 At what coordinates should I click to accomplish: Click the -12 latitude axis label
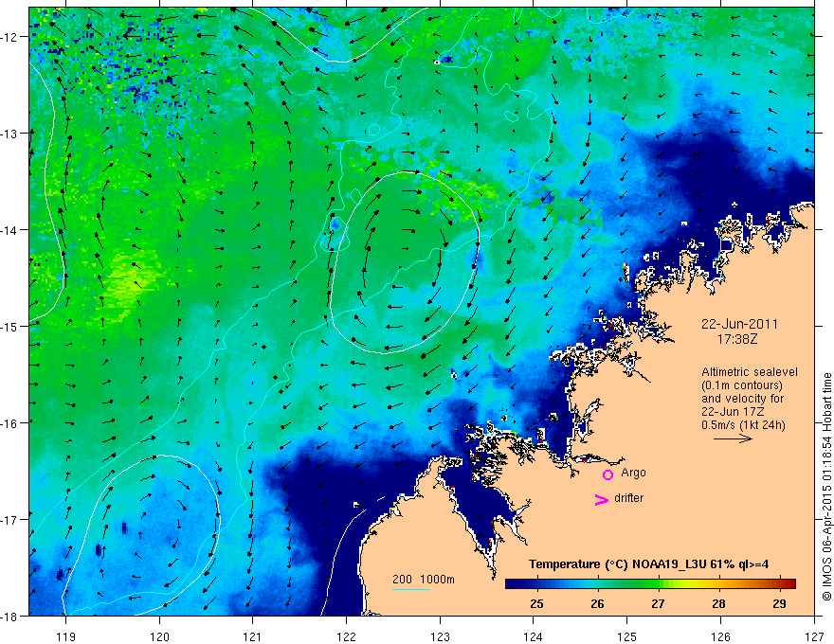point(10,37)
